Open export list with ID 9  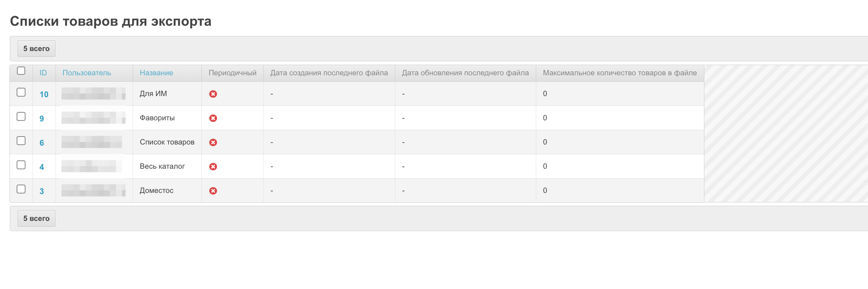42,118
